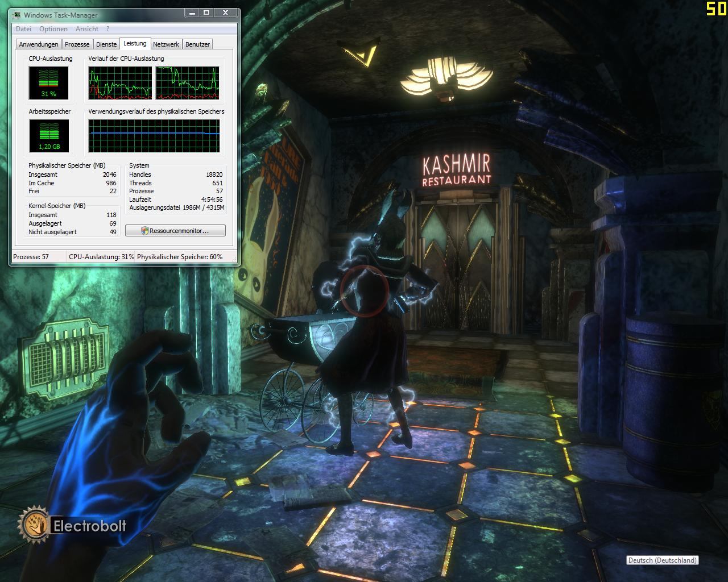Close the Windows Task-Manager window
728x582 pixels.
226,13
